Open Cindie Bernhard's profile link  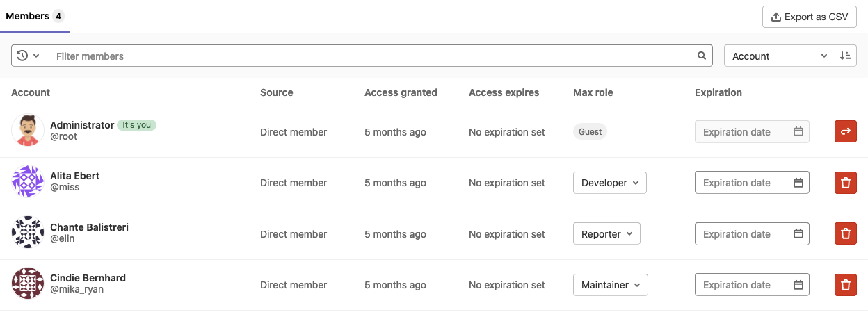pyautogui.click(x=88, y=278)
